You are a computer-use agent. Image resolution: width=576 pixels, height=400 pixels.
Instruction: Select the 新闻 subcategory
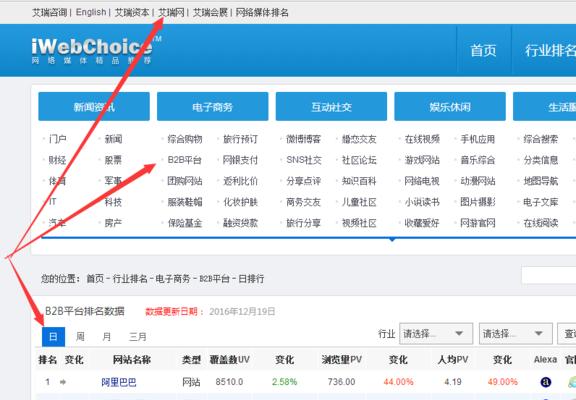[114, 139]
